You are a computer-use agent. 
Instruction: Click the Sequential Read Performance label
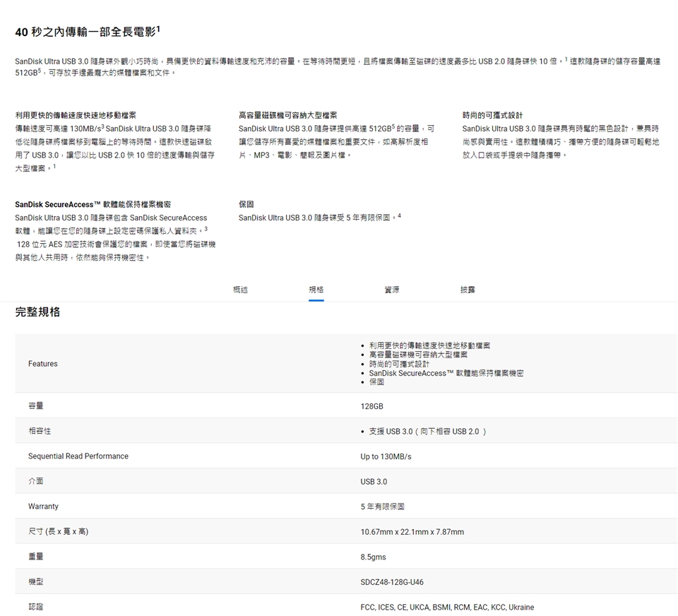(x=78, y=456)
